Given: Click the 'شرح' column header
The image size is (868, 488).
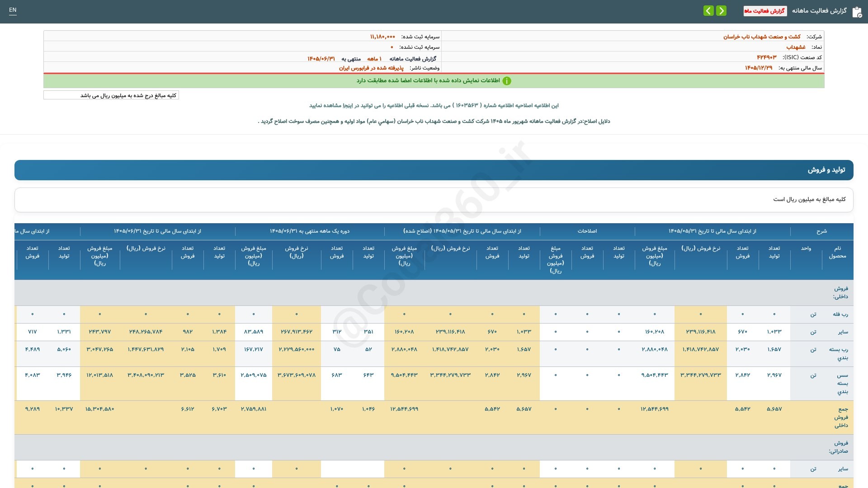Looking at the screenshot, I should tap(821, 231).
